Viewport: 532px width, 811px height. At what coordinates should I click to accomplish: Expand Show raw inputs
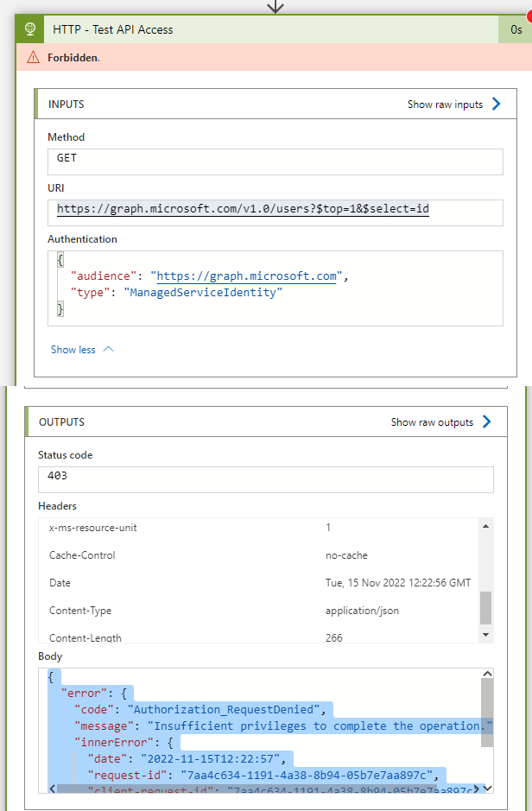(x=445, y=103)
